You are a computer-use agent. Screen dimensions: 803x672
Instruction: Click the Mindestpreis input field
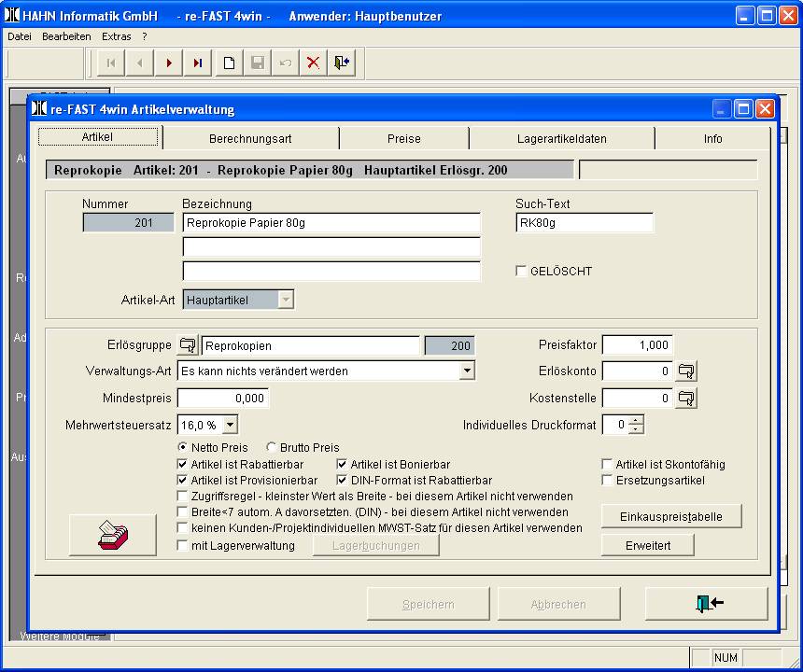[x=223, y=399]
